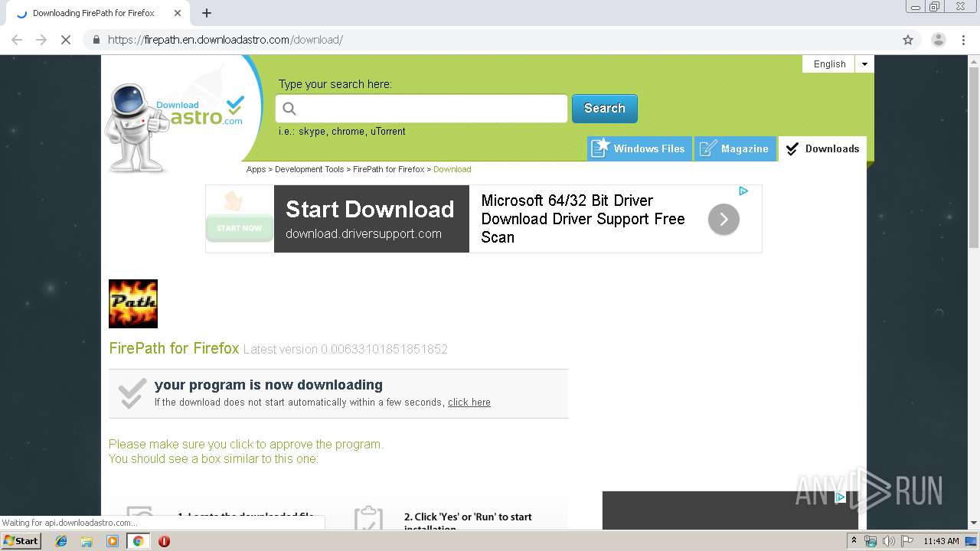The image size is (980, 551).
Task: Show hidden system tray icons
Action: point(854,541)
